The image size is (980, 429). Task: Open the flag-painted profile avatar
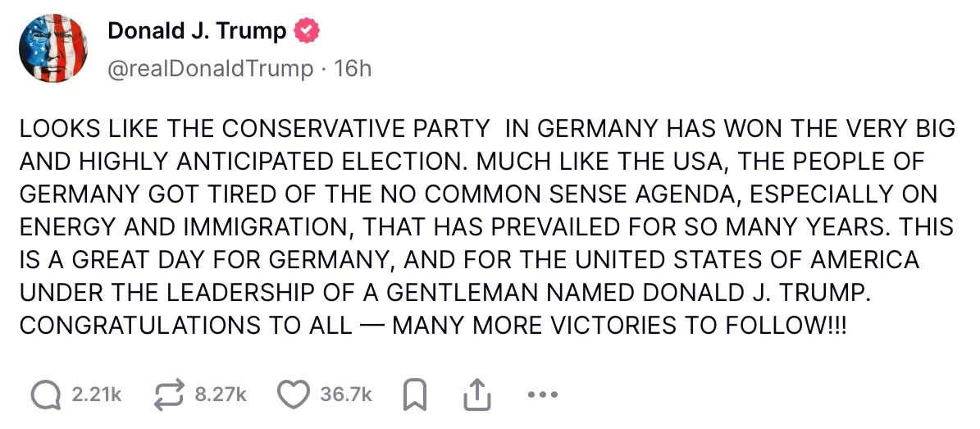point(53,48)
